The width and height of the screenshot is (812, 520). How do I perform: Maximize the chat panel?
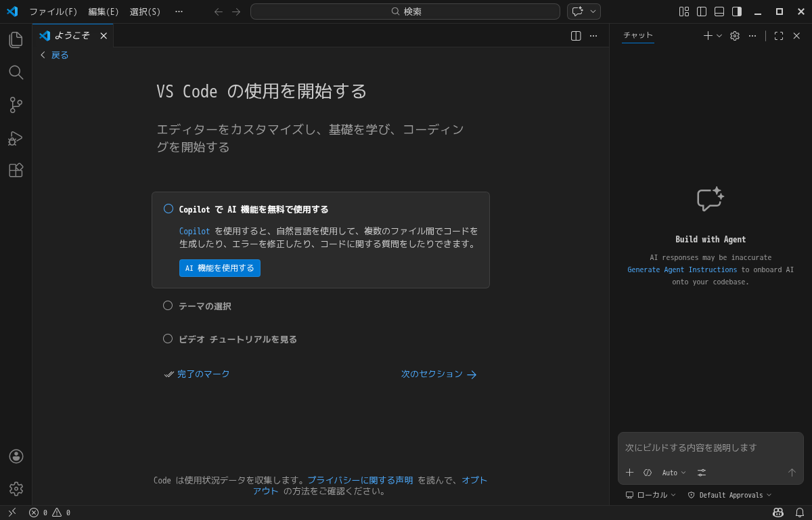pyautogui.click(x=779, y=36)
